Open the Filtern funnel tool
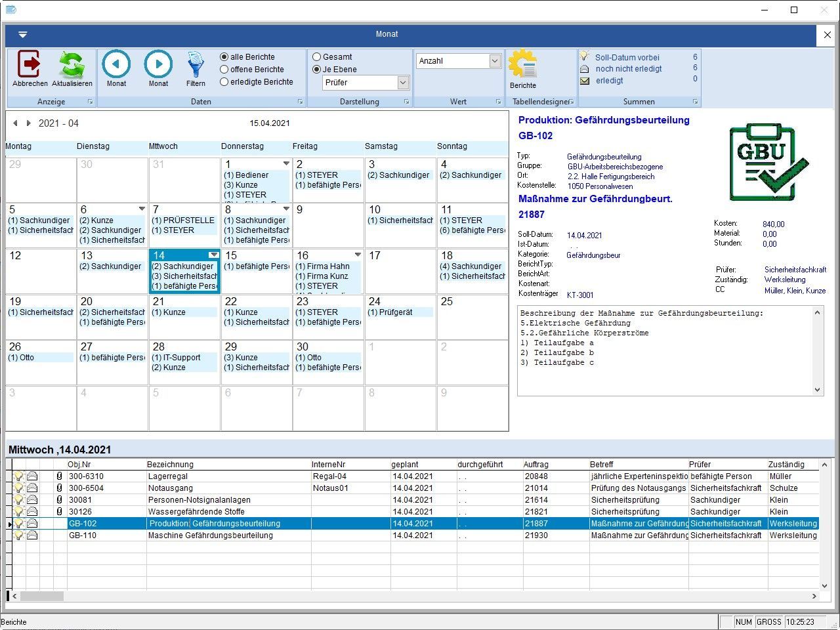 point(196,64)
